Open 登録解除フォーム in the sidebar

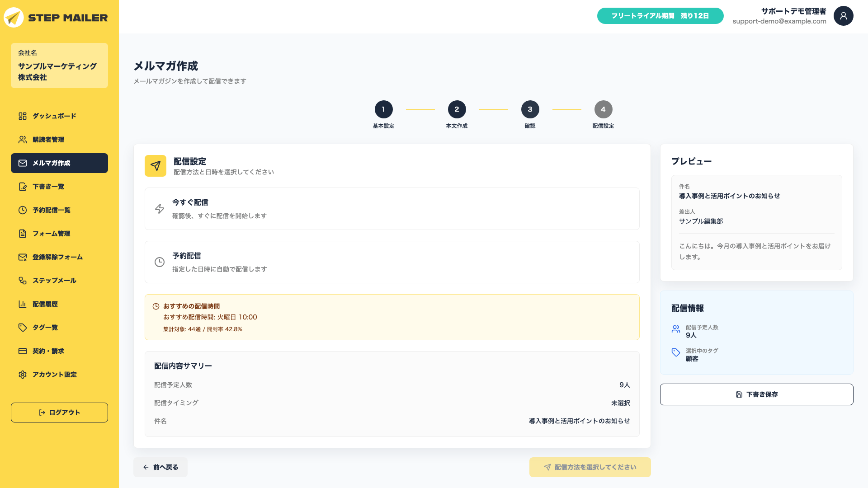pos(59,257)
